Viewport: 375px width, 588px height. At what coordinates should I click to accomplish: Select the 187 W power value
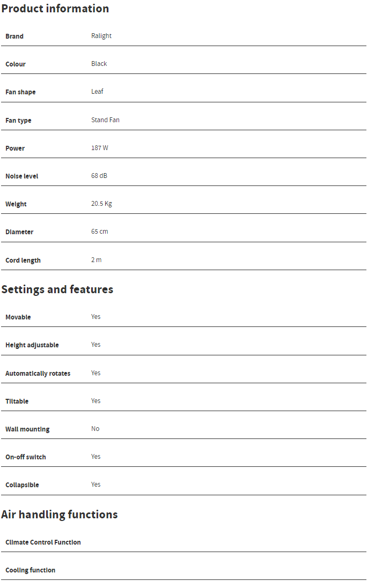click(x=99, y=148)
